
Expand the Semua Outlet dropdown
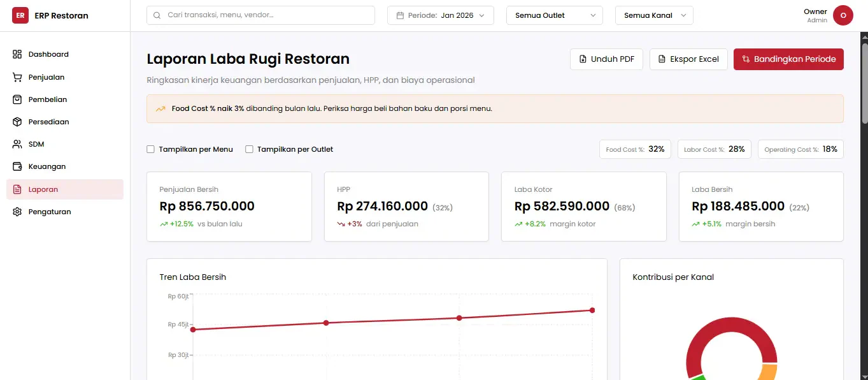555,15
